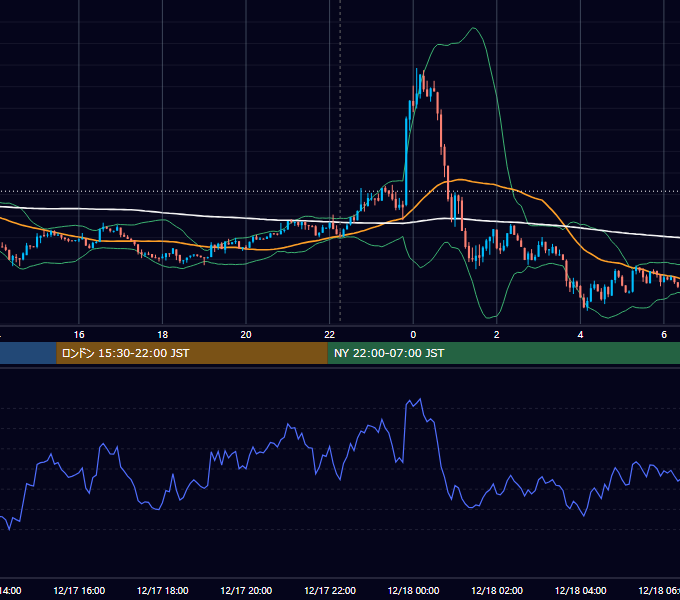Image resolution: width=680 pixels, height=600 pixels.
Task: Click the blue session bar before ロンドン
Action: [28, 353]
